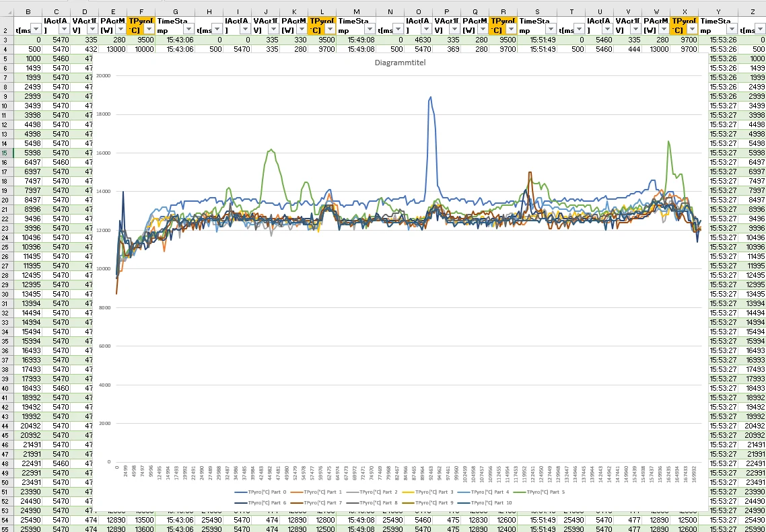This screenshot has width=766, height=532.
Task: Select column Z by its header letter
Action: tap(752, 11)
